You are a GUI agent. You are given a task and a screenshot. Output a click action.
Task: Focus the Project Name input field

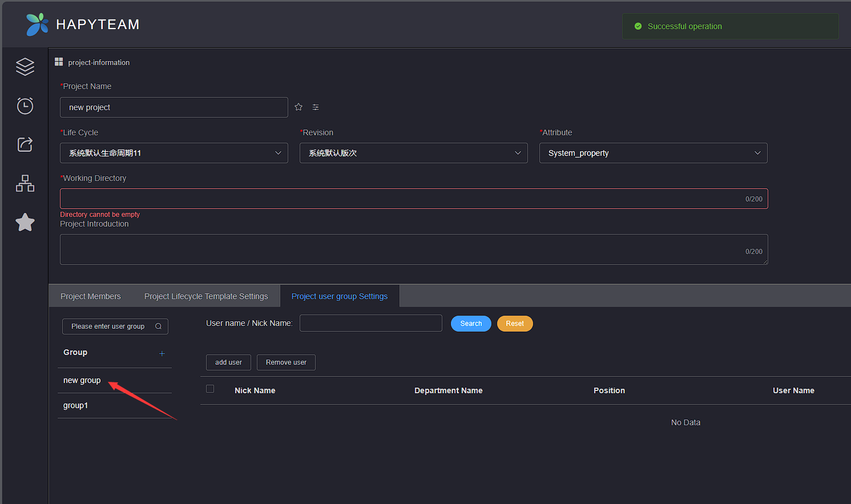click(x=174, y=107)
